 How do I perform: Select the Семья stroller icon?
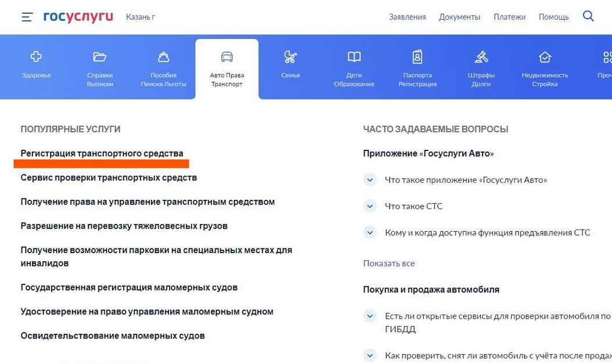click(290, 57)
